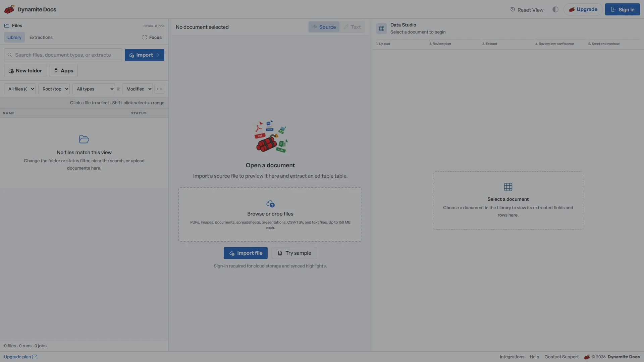This screenshot has width=644, height=362.
Task: Select the Source view tab
Action: coord(324,27)
